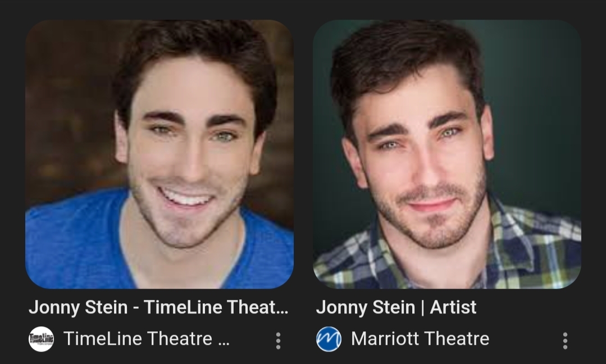Choose the bearded photo above Marriott Theatre caption
Screen dimensions: 606x364
pos(446,154)
